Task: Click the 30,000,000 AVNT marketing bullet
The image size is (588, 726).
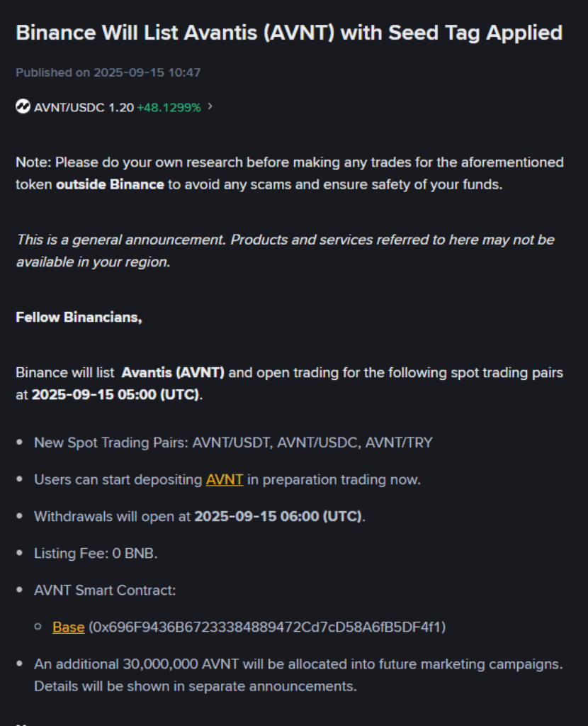Action: [x=298, y=664]
